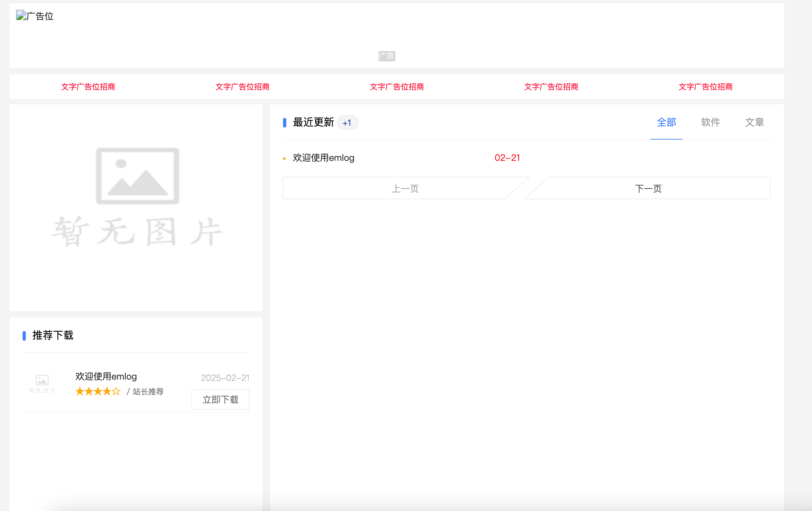Viewport: 812px width, 511px height.
Task: Switch to the 软件 tab
Action: (x=711, y=122)
